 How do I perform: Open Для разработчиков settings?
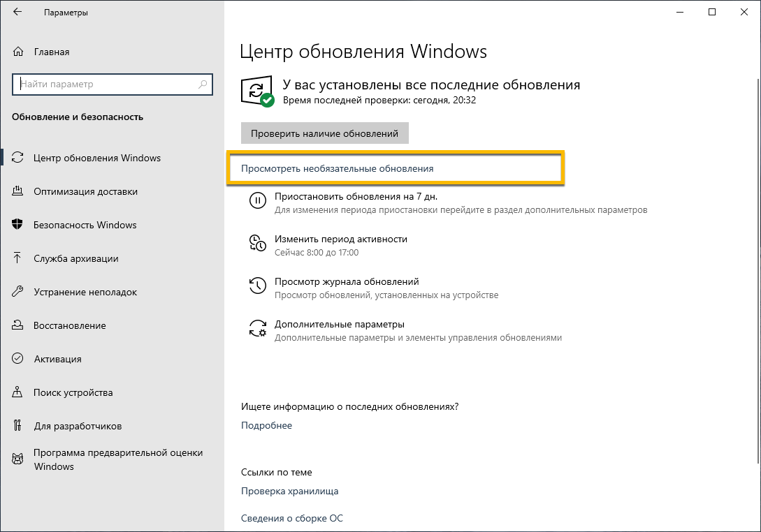(78, 426)
